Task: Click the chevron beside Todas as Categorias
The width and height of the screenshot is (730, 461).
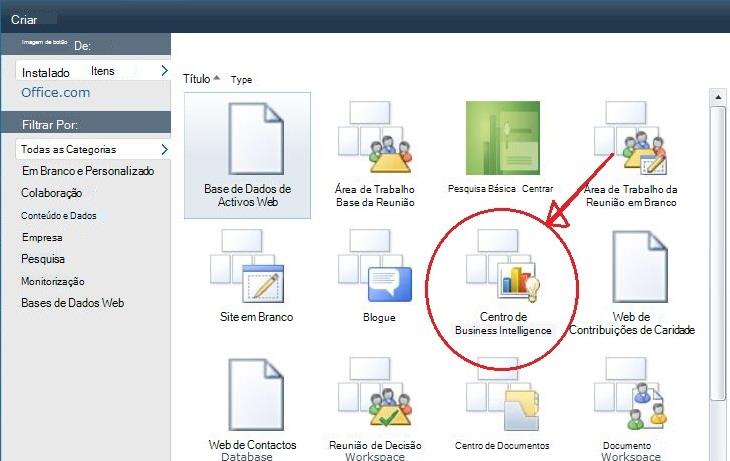Action: 164,149
